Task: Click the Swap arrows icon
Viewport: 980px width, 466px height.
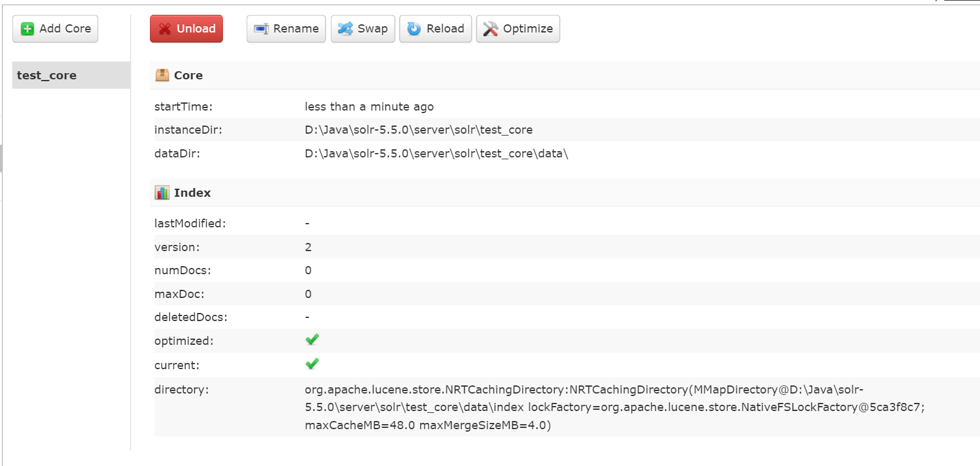Action: pyautogui.click(x=345, y=29)
